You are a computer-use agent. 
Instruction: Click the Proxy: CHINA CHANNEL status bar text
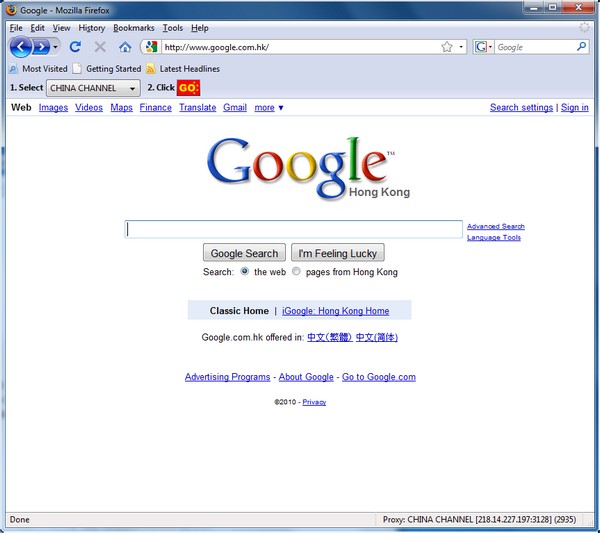479,520
